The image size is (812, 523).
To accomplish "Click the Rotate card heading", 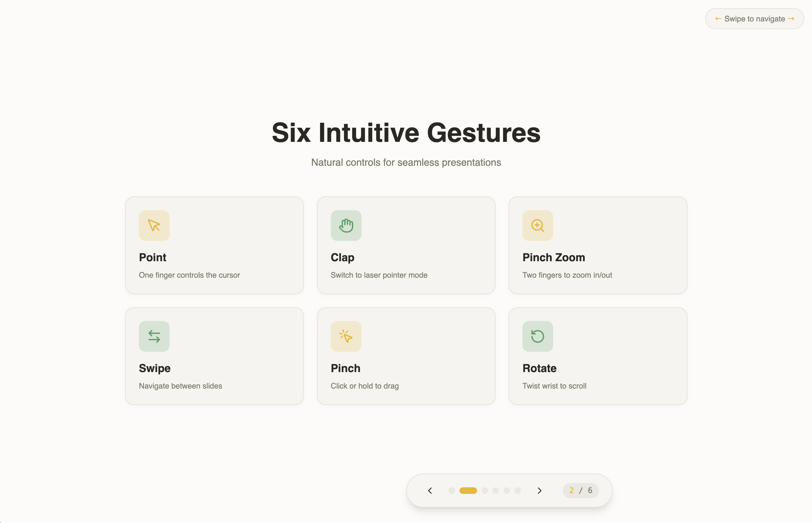I will [x=539, y=368].
